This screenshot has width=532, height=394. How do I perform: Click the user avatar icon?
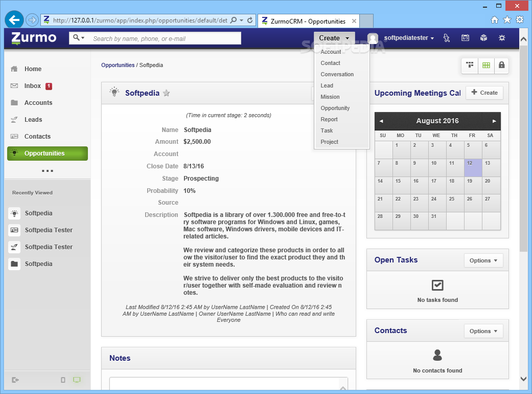[373, 38]
